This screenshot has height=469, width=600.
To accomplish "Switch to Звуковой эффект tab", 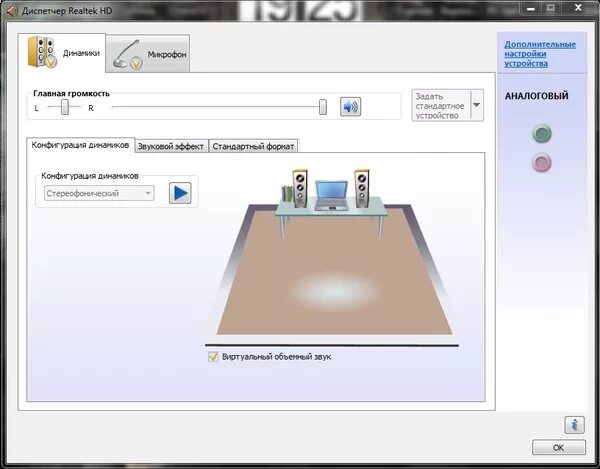I will click(171, 146).
